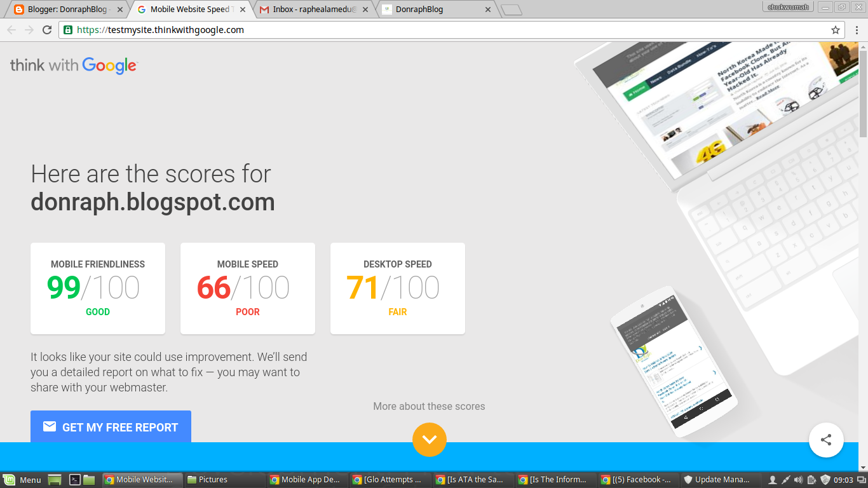
Task: Close the Blogger: DonraphBlog tab
Action: coord(120,10)
